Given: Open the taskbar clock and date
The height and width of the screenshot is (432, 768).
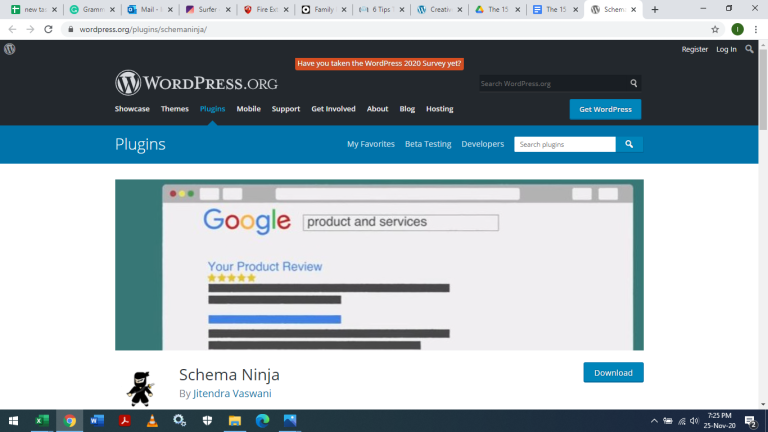Looking at the screenshot, I should [720, 421].
